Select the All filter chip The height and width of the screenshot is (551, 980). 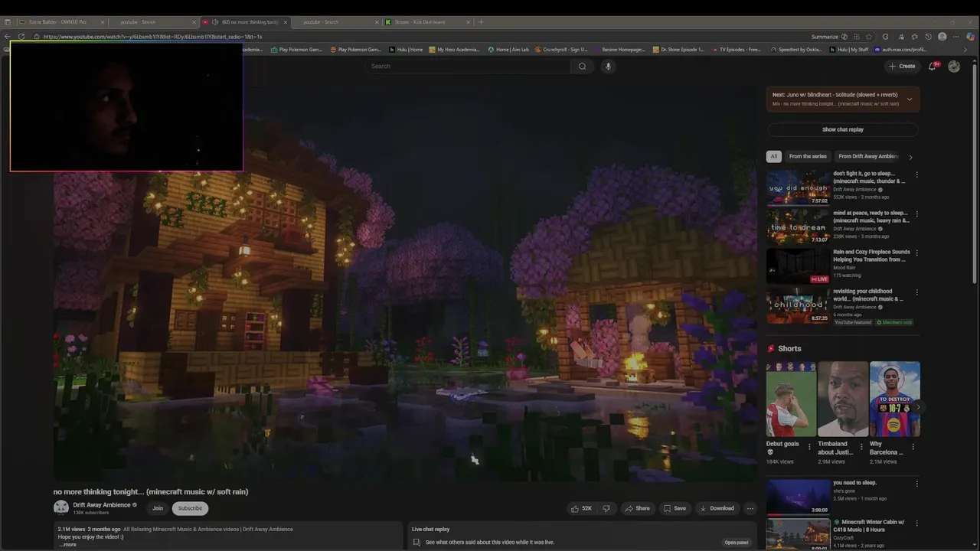tap(773, 156)
